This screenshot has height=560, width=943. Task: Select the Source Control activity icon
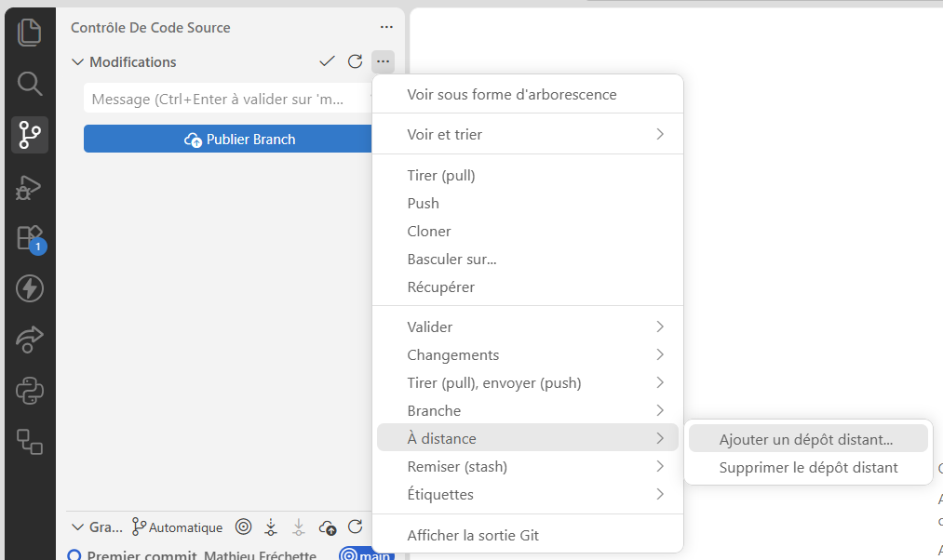pos(30,135)
